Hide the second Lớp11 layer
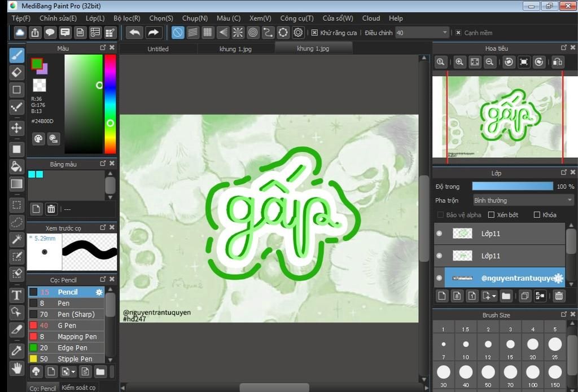This screenshot has width=578, height=392. (x=439, y=256)
